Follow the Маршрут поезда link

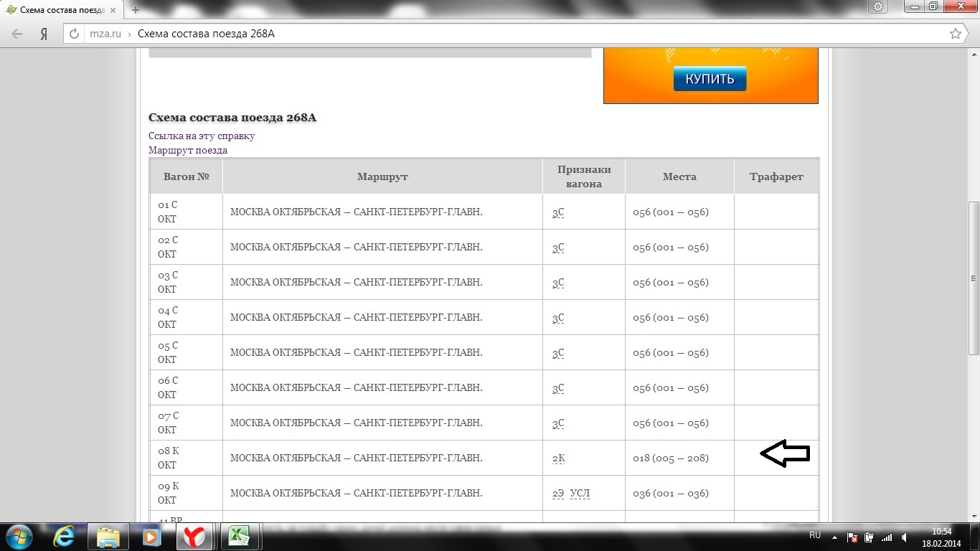coord(188,150)
